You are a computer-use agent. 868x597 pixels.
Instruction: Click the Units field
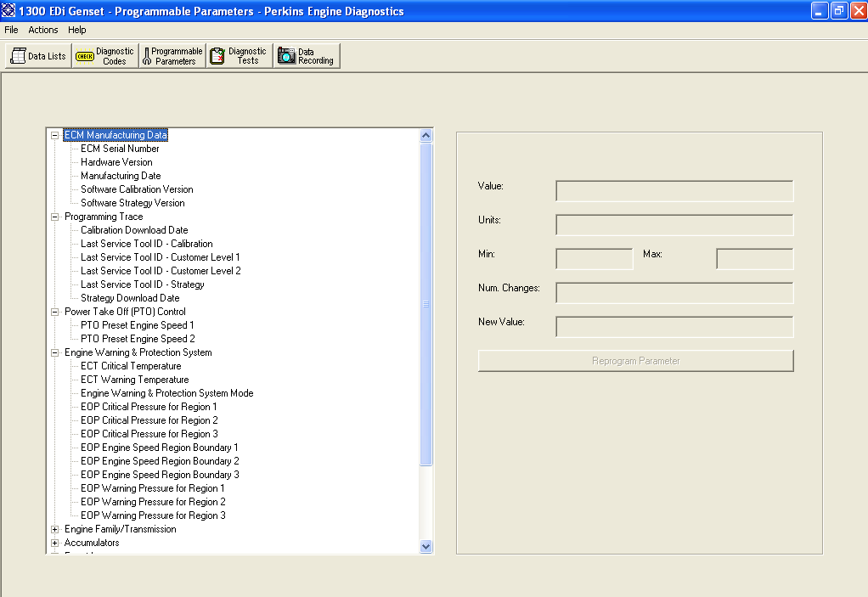click(x=674, y=225)
